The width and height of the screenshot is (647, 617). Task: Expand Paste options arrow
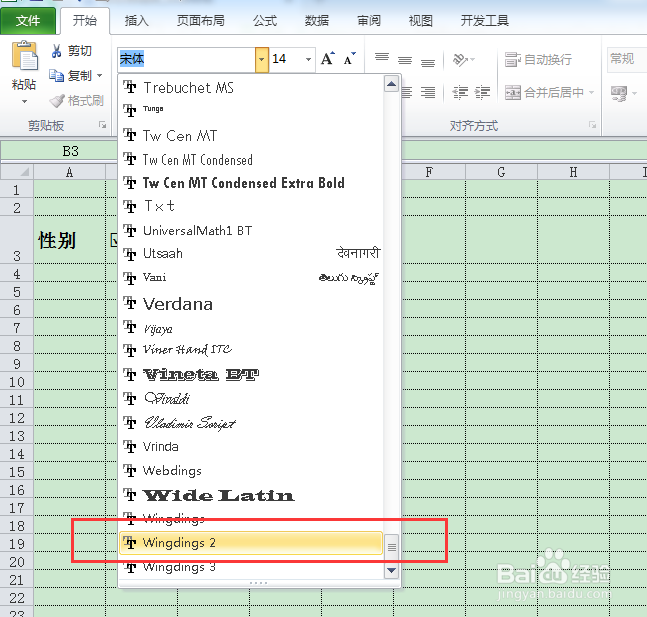24,102
